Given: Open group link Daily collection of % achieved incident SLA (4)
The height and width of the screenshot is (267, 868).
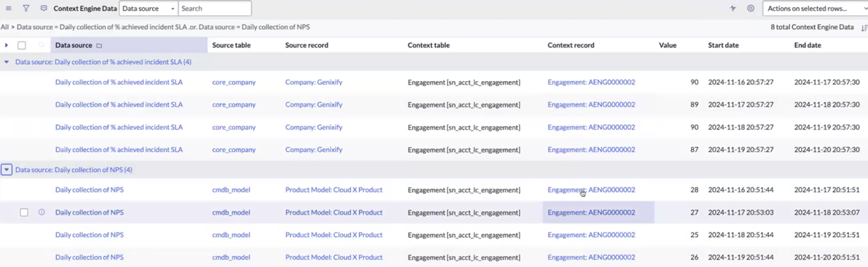Looking at the screenshot, I should 103,62.
